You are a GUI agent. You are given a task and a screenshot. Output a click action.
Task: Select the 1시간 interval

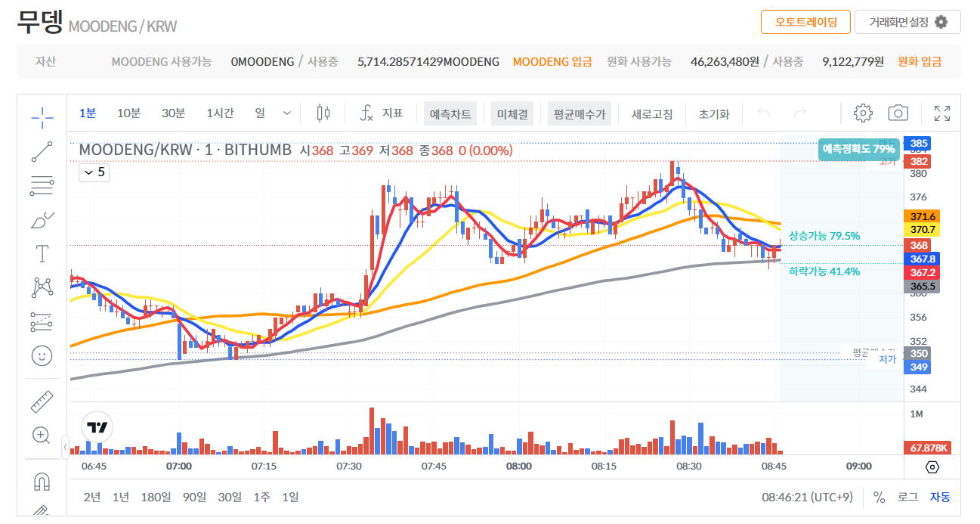220,113
